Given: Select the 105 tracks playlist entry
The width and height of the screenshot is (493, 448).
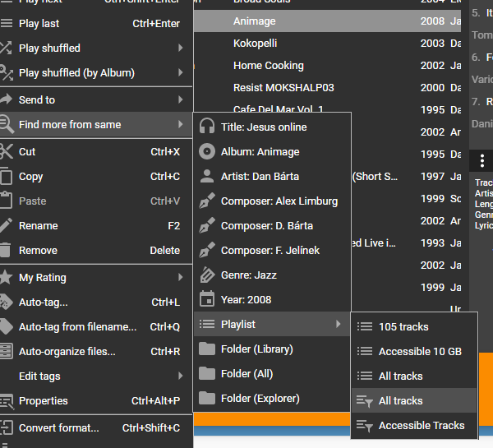Looking at the screenshot, I should click(414, 326).
